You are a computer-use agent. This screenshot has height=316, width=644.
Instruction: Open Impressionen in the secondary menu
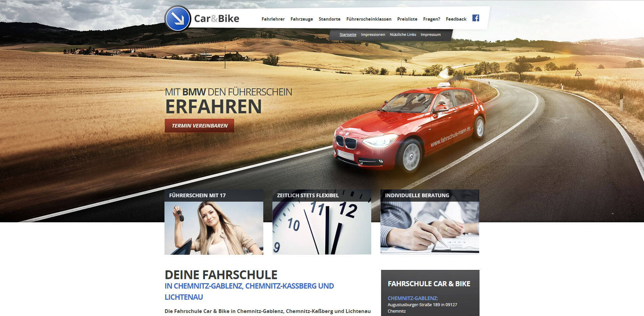coord(373,35)
